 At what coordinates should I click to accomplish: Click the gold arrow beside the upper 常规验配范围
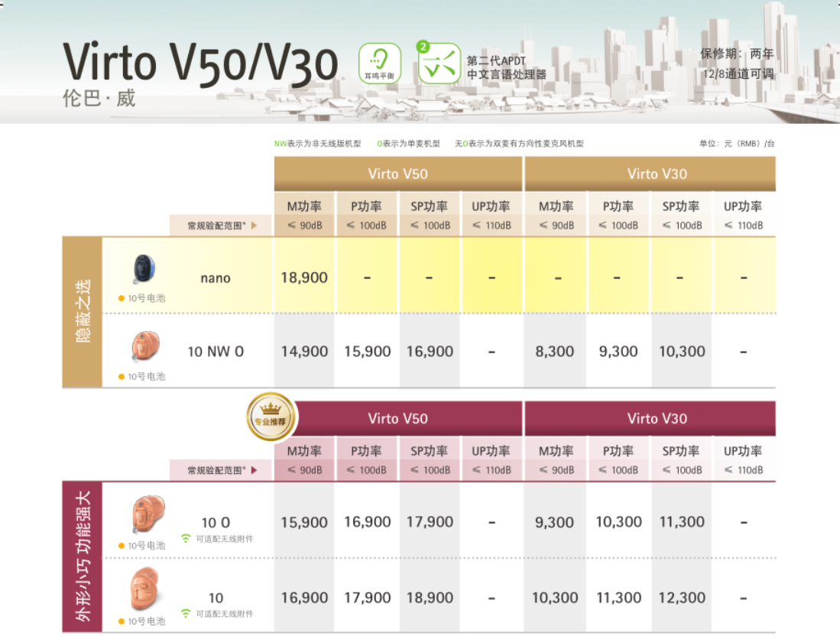(255, 226)
